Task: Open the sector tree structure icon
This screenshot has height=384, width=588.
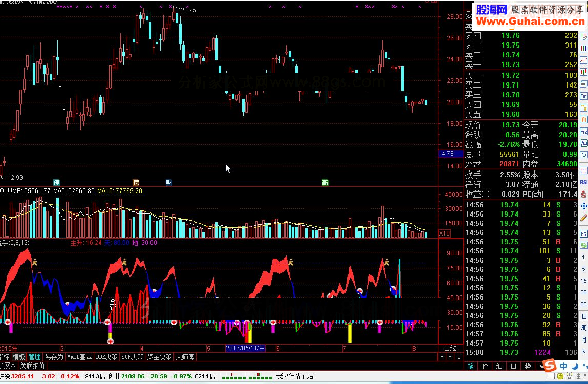Action: click(583, 108)
